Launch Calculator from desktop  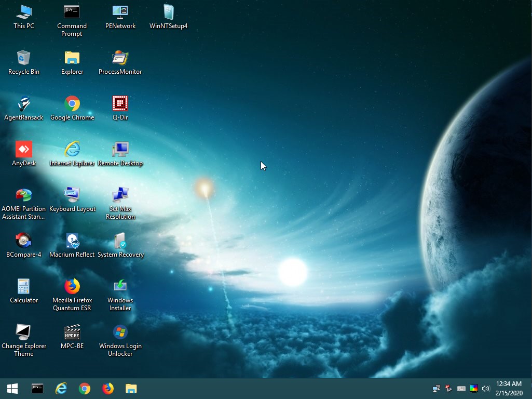(24, 291)
